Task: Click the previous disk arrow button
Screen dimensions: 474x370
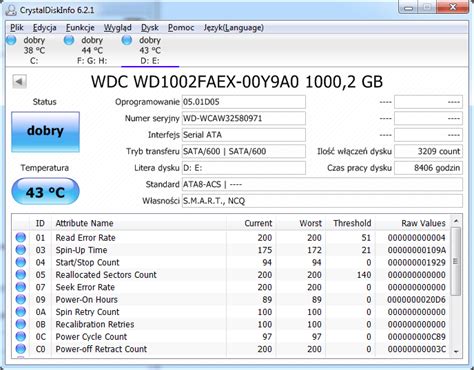Action: 19,81
